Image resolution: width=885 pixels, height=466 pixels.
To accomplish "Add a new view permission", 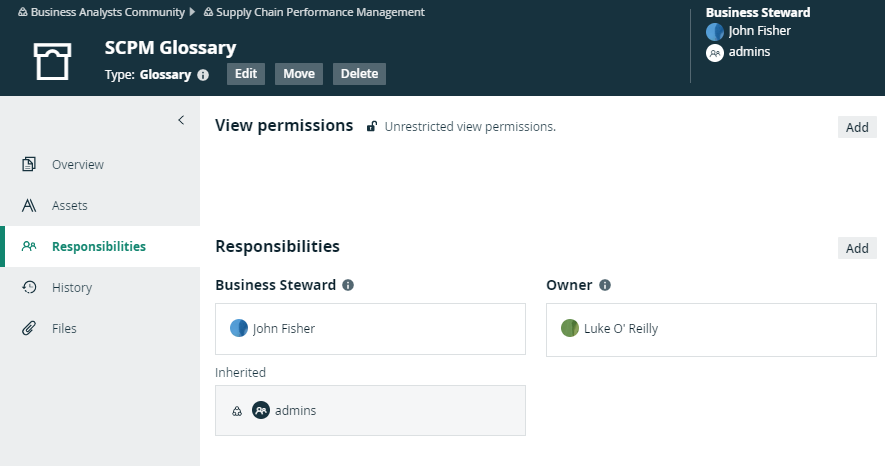I will [857, 127].
